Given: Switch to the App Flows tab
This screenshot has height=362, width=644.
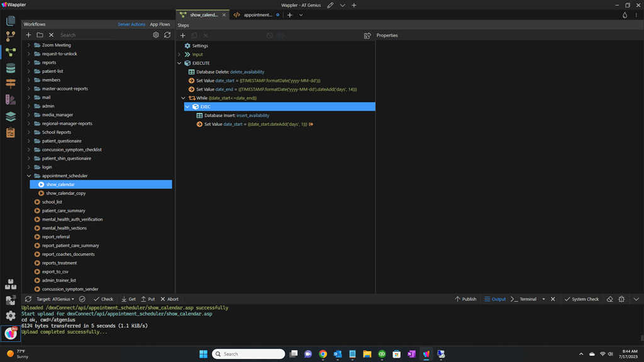Looking at the screenshot, I should 160,24.
